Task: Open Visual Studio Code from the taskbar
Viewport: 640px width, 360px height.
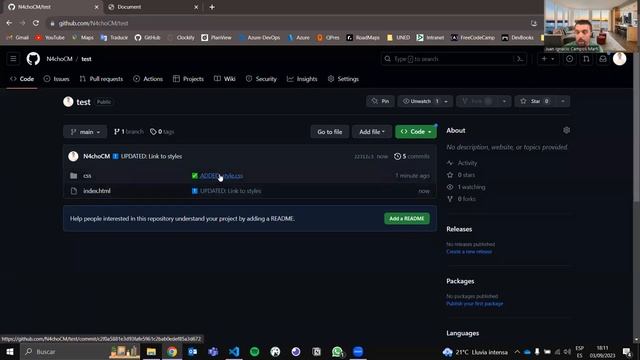Action: (234, 351)
